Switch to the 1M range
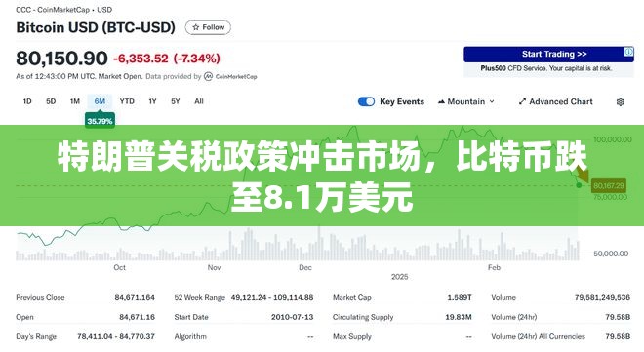The height and width of the screenshot is (352, 644). 75,101
